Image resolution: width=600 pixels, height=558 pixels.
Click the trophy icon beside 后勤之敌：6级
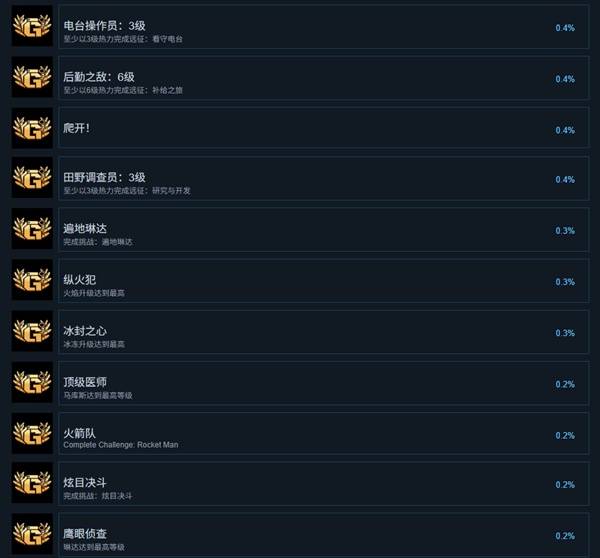click(32, 77)
